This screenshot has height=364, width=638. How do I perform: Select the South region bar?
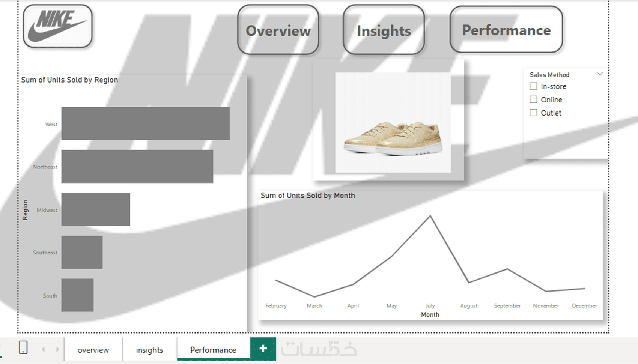[77, 295]
